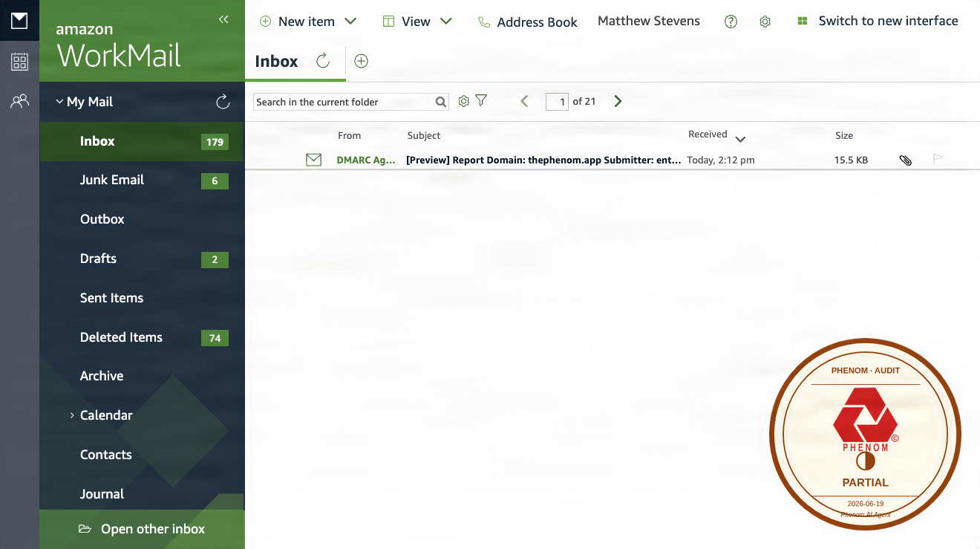
Task: Click the Drafts count 2 badge
Action: point(215,259)
